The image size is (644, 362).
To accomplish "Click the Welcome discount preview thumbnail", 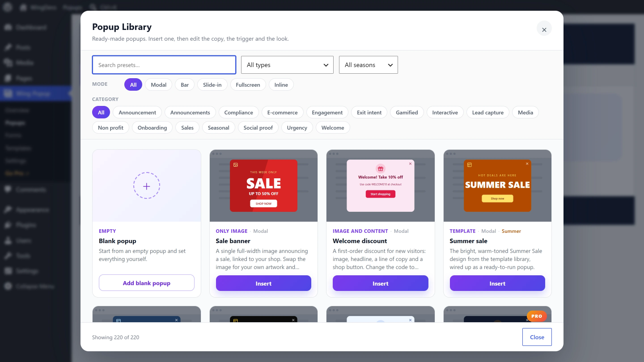I will tap(381, 185).
